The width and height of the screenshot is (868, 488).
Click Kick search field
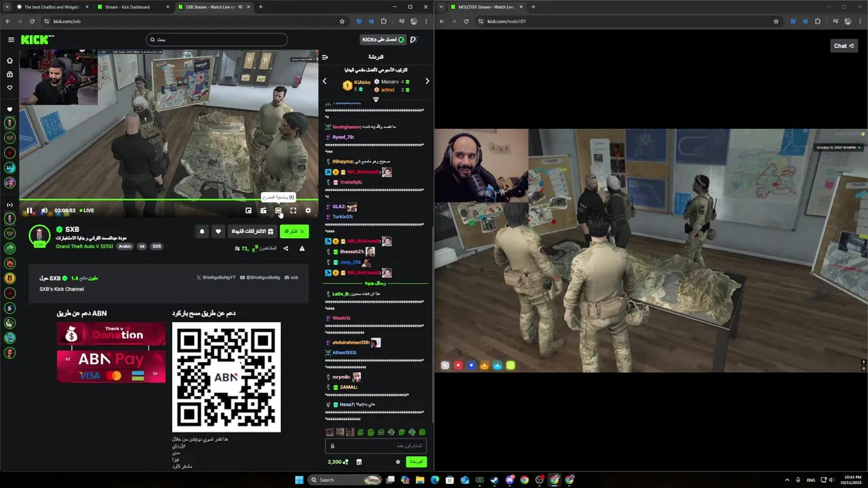click(x=216, y=40)
